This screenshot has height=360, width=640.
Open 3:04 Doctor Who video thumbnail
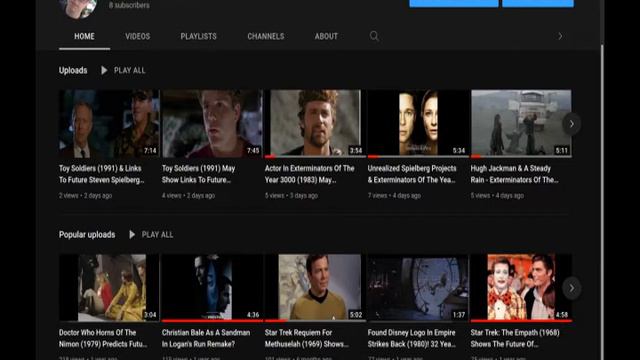[109, 288]
